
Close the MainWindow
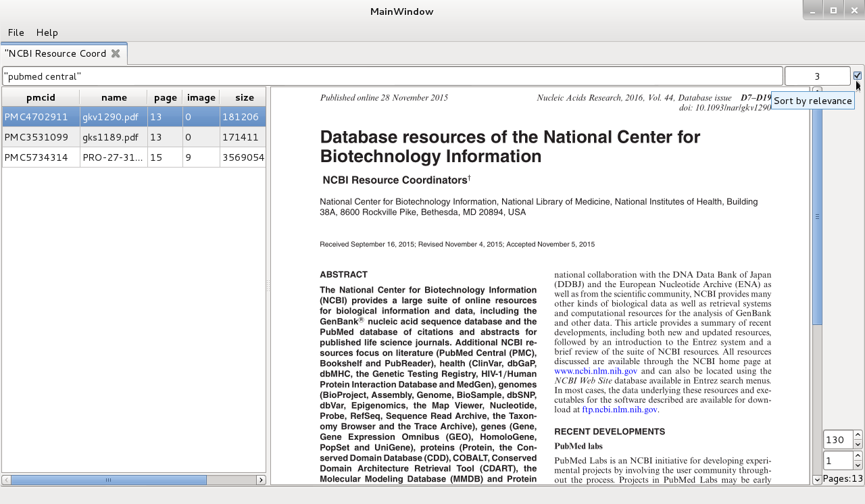[854, 10]
